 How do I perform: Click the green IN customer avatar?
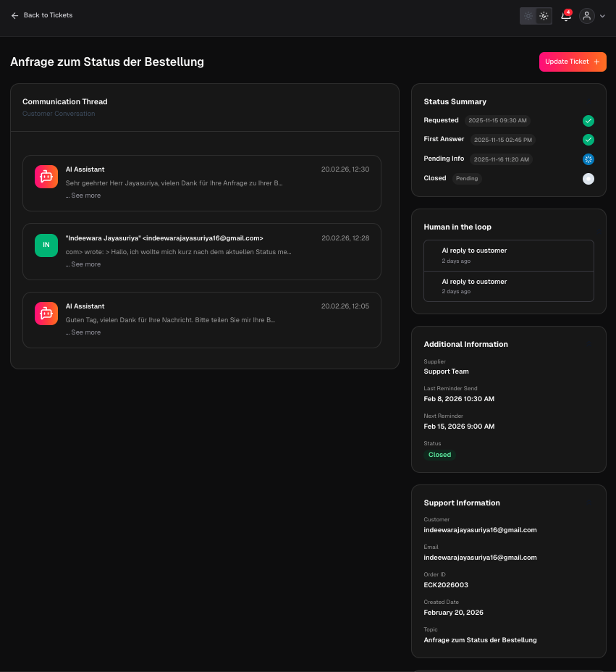(x=46, y=245)
